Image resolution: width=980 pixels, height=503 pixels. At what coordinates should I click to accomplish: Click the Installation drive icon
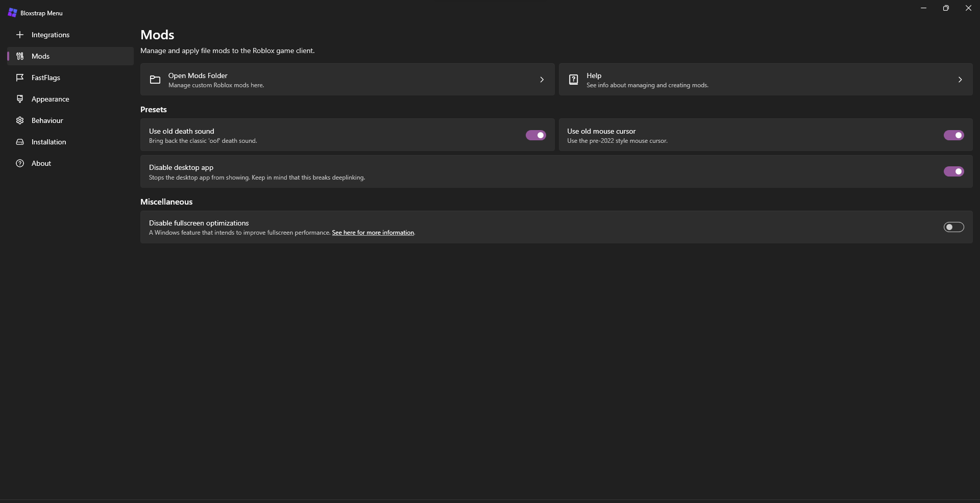(20, 142)
